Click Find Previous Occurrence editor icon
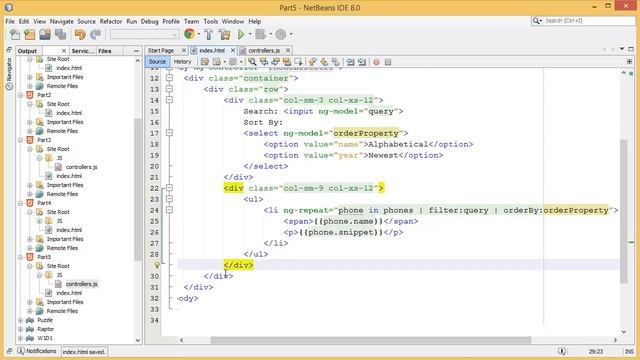Viewport: 640px width, 360px height. pyautogui.click(x=264, y=62)
